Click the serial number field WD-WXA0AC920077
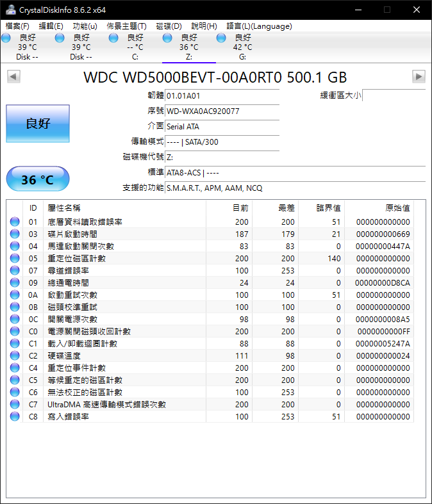 pos(222,111)
